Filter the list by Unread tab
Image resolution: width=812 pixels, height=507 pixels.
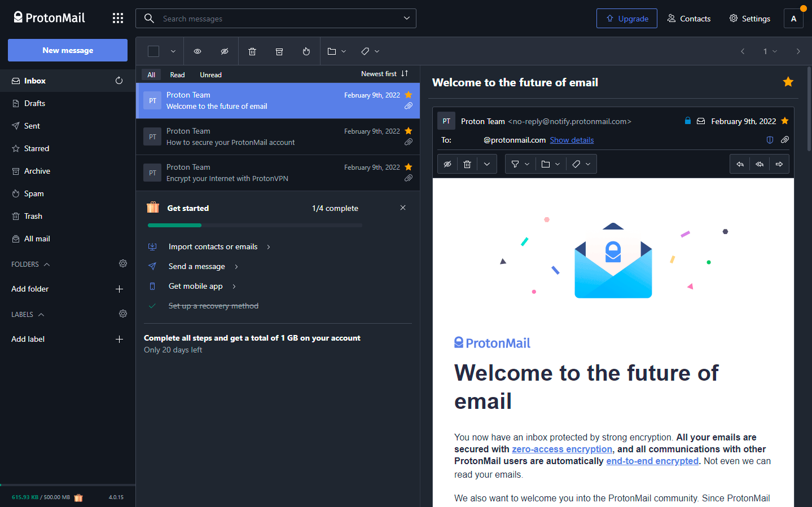[x=210, y=75]
